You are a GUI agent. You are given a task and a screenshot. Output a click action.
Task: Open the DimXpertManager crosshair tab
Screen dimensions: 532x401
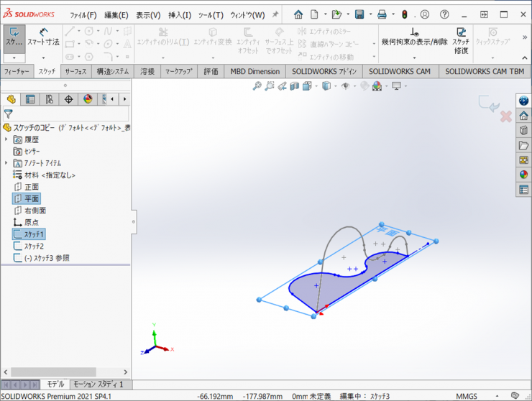click(x=69, y=99)
